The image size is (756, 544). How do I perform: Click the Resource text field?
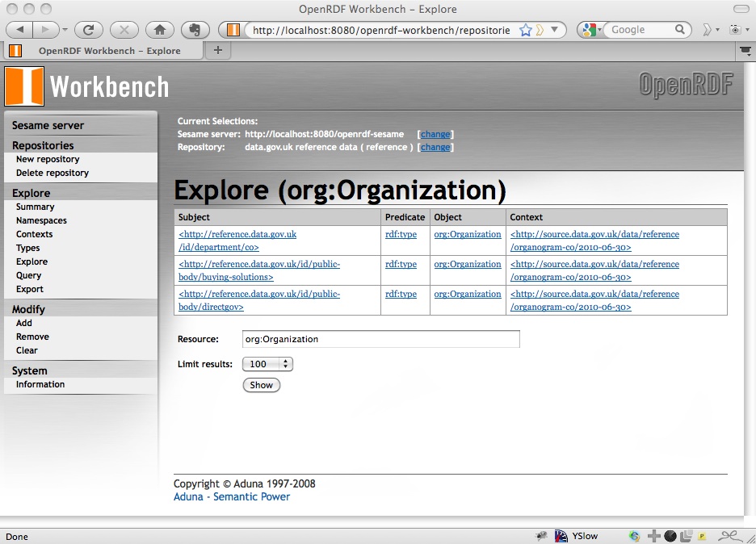pos(381,339)
